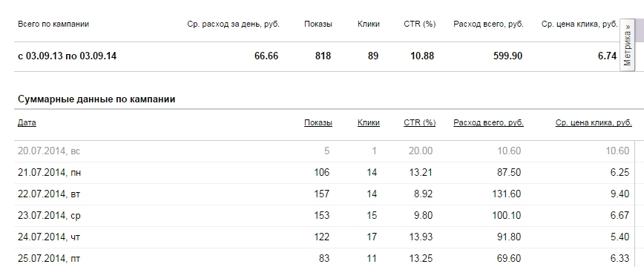Sort table by Дата column
This screenshot has height=267, width=644.
[x=27, y=122]
